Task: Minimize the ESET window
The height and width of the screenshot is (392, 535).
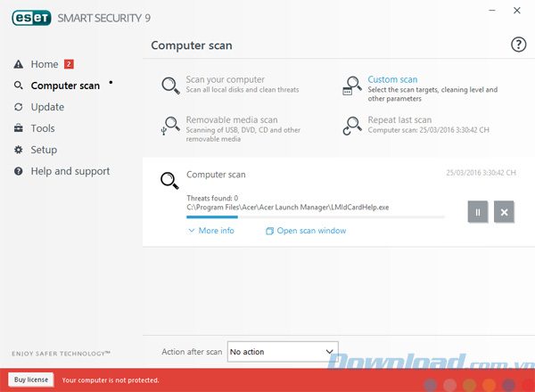Action: point(492,11)
